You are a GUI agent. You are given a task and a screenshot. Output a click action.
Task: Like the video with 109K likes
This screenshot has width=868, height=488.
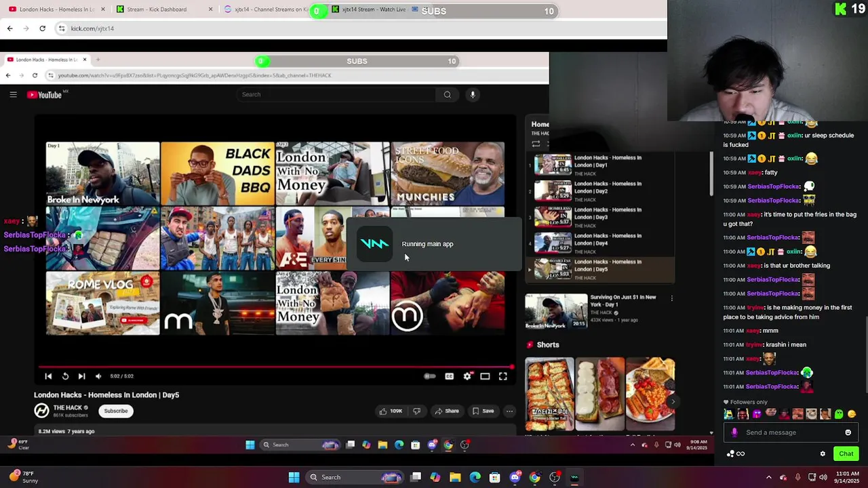coord(391,411)
